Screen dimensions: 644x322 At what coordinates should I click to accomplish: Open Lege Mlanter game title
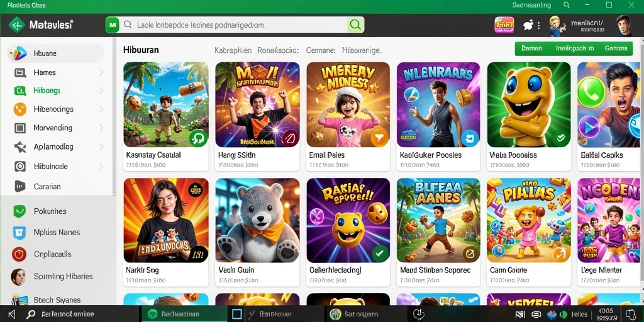601,270
